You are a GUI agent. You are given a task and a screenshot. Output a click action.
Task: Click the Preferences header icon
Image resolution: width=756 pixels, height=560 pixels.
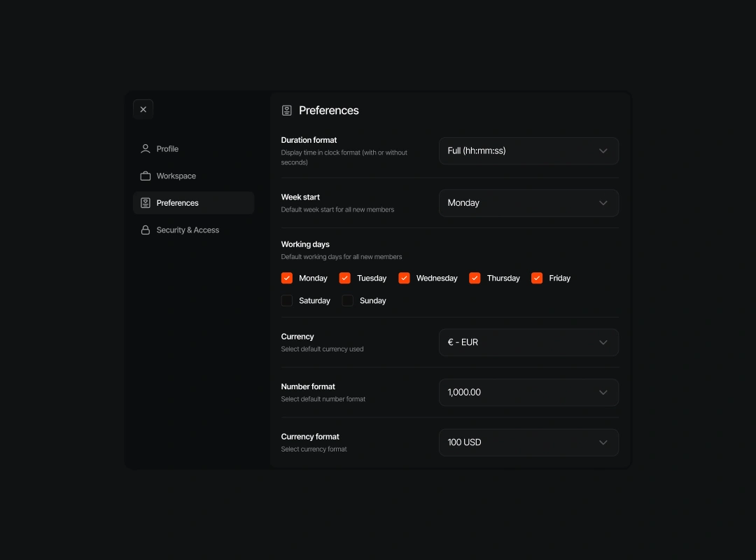click(x=287, y=111)
